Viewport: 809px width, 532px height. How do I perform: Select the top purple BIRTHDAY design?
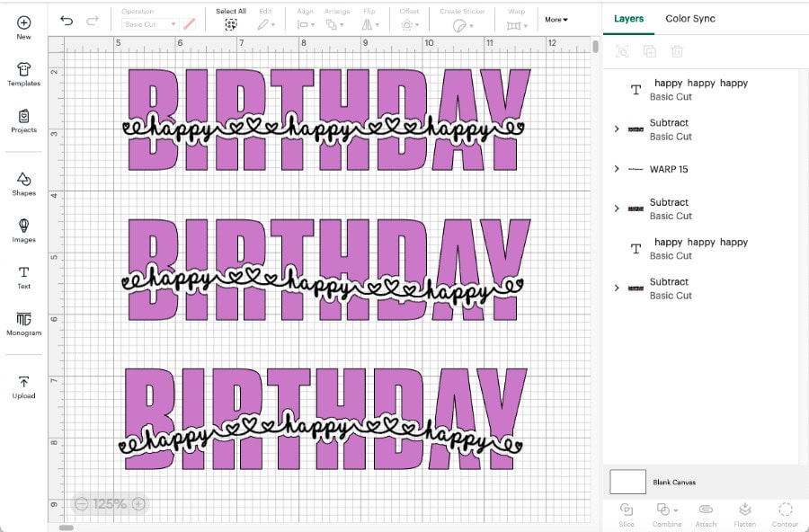pyautogui.click(x=327, y=120)
